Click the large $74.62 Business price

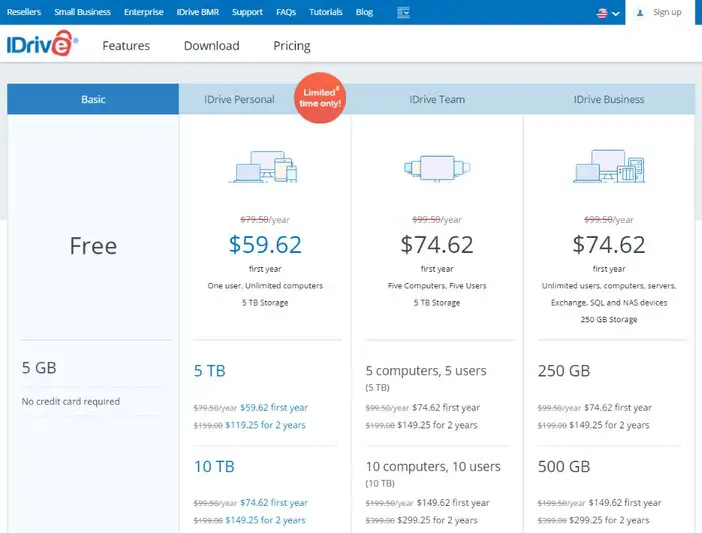[609, 244]
